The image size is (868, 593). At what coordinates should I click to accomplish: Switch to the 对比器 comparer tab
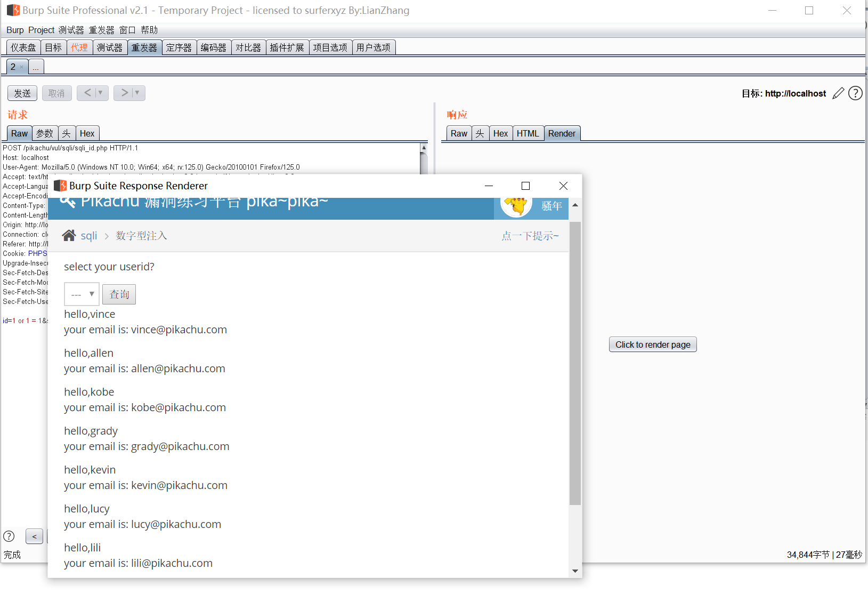coord(248,47)
